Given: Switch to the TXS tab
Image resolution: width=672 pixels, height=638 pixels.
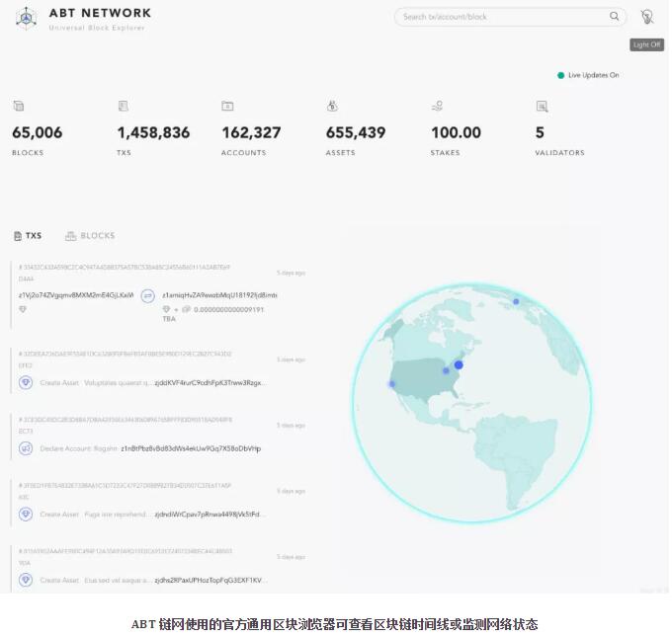Looking at the screenshot, I should pyautogui.click(x=28, y=236).
